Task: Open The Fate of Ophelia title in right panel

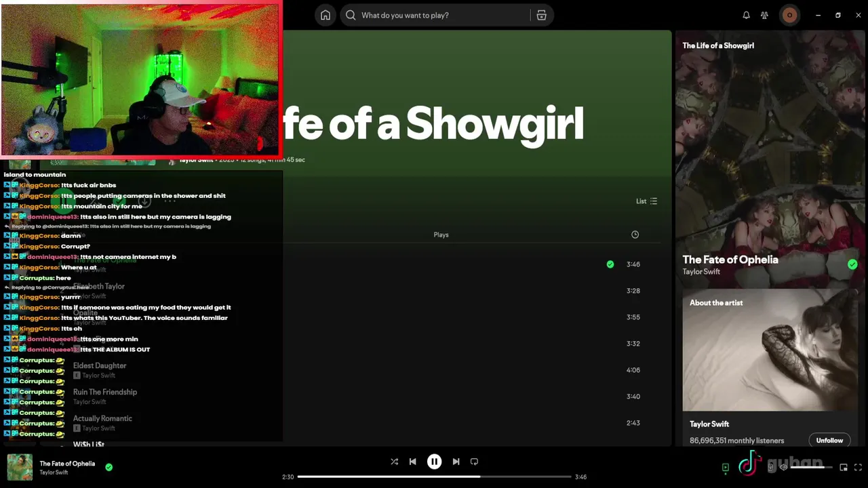Action: click(x=730, y=260)
